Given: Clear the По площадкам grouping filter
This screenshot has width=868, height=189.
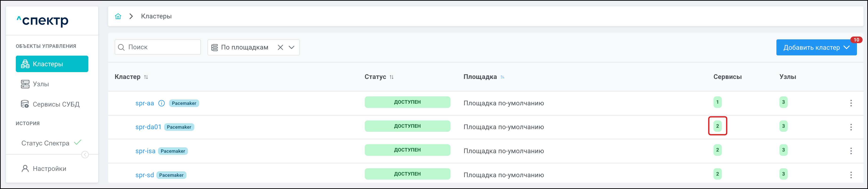Looking at the screenshot, I should [x=280, y=48].
